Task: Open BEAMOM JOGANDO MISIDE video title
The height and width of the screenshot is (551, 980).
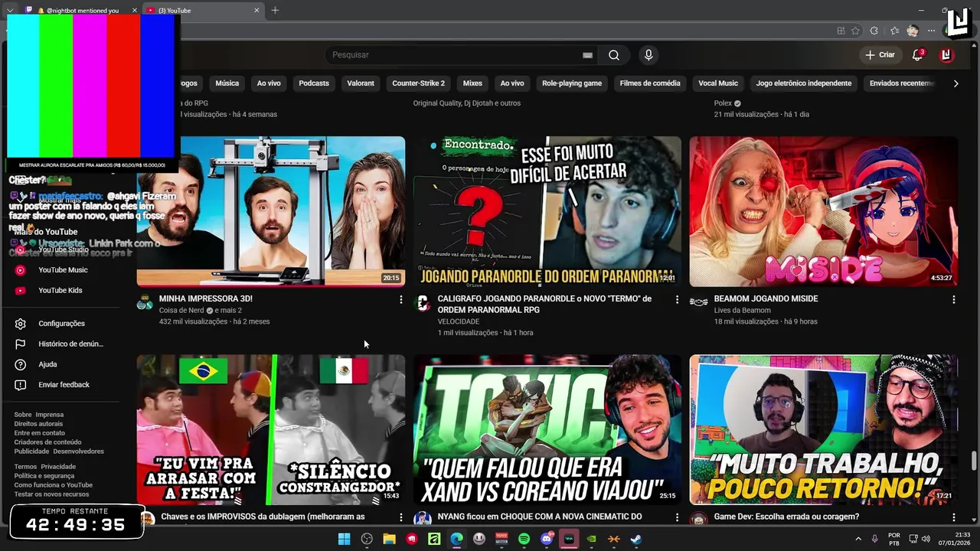Action: 766,299
